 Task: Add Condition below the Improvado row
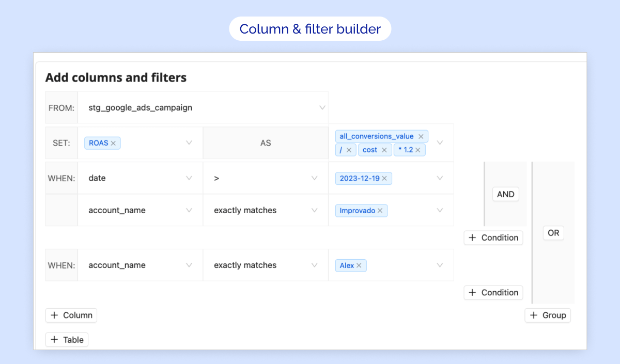point(493,238)
